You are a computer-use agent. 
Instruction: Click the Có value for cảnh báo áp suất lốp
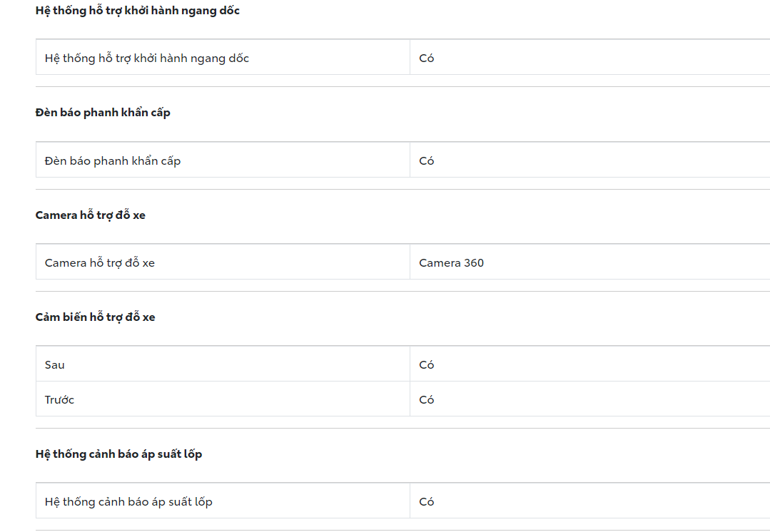click(427, 502)
